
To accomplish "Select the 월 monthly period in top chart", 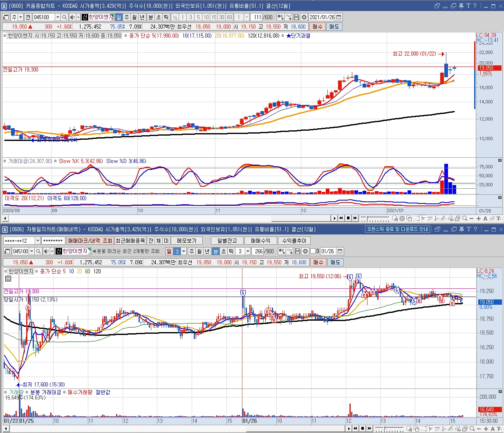I will [134, 17].
